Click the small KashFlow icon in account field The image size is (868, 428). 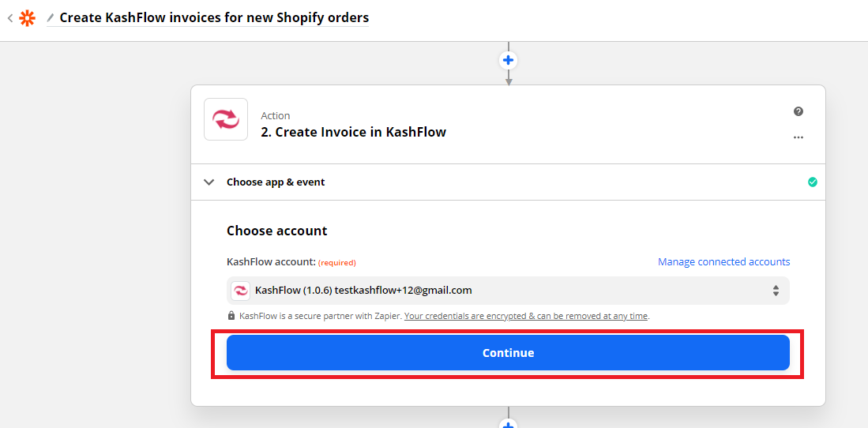point(240,291)
